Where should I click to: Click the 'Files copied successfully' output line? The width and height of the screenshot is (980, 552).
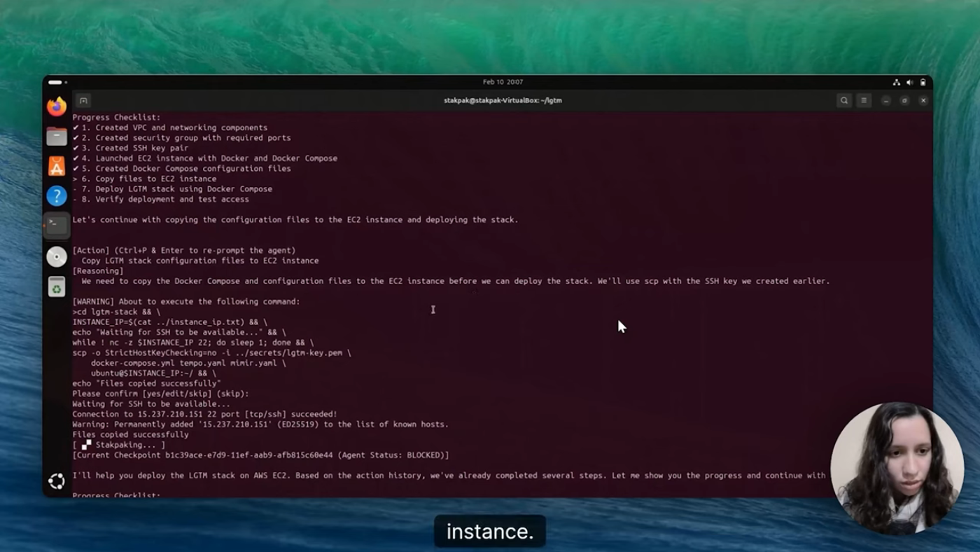[130, 434]
